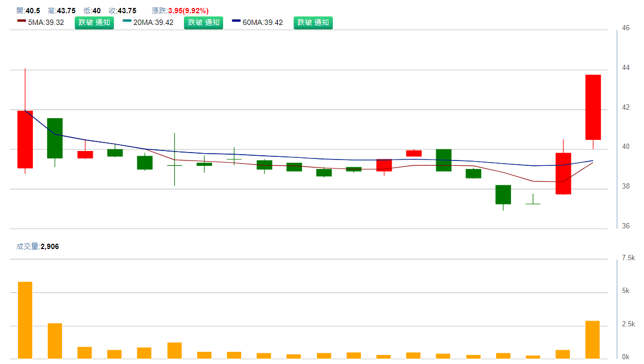Click the 跌破 通知 button beside 20MA
Image resolution: width=644 pixels, height=364 pixels.
click(204, 22)
